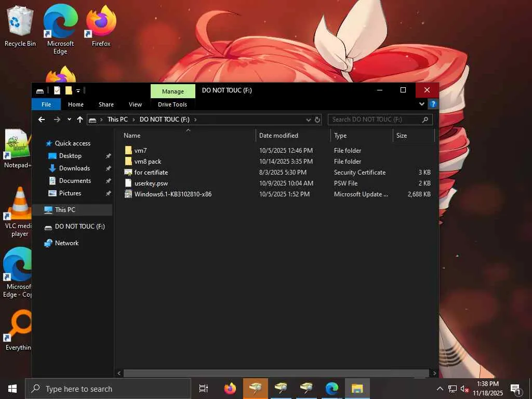Image resolution: width=532 pixels, height=399 pixels.
Task: Open the Recycle Bin desktop icon
Action: 20,26
